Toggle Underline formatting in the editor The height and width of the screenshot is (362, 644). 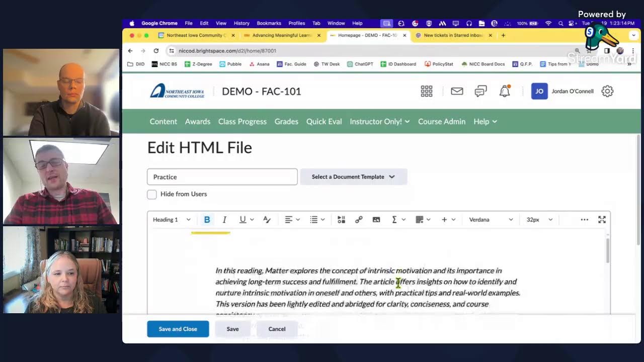[x=243, y=220]
